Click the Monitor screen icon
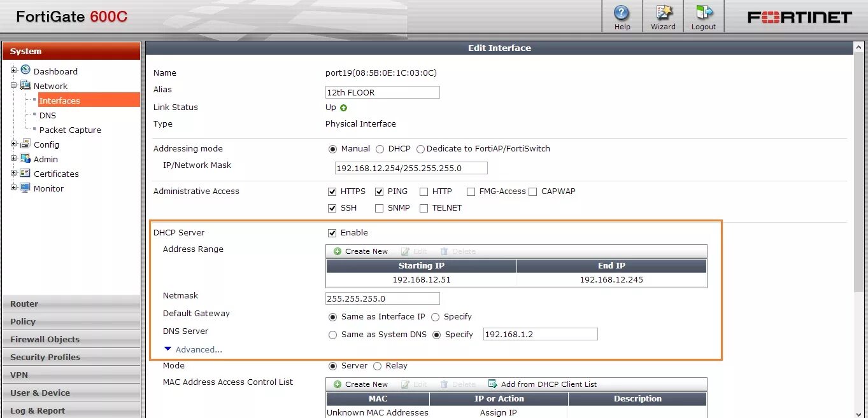Screen dimensions: 868x418 click(25, 188)
